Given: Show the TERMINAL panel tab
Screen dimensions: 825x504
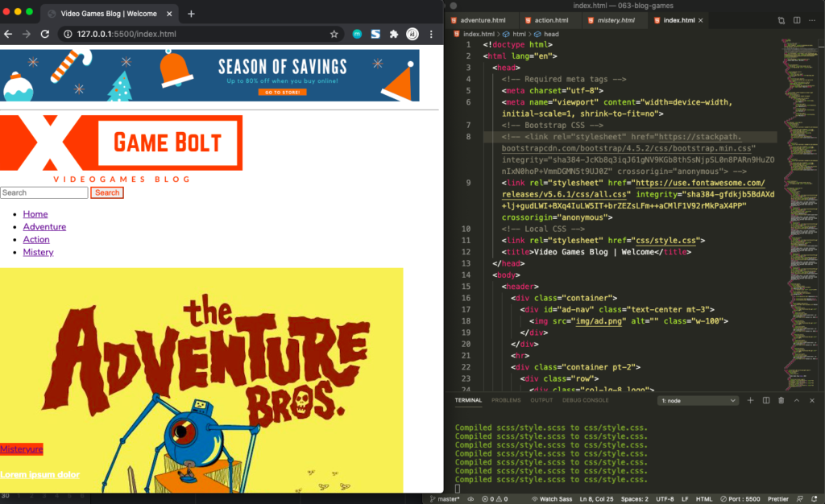Looking at the screenshot, I should tap(468, 400).
